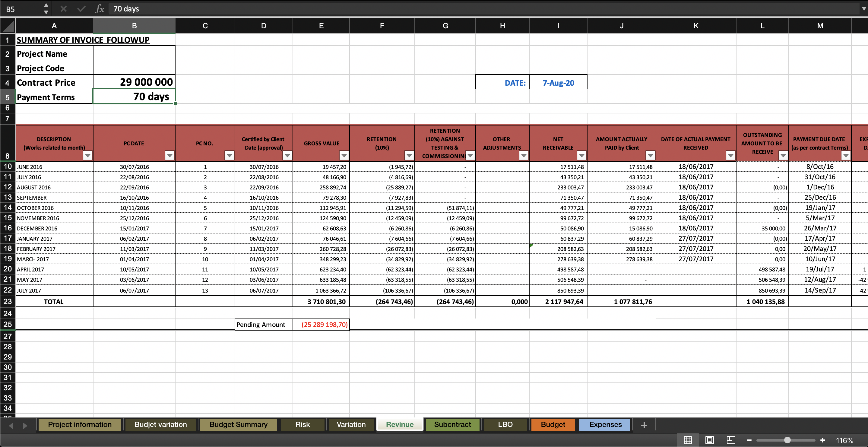Open AMOUNT ACTUALLY PAID by Client filter dropdown
The height and width of the screenshot is (447, 868).
pos(650,155)
